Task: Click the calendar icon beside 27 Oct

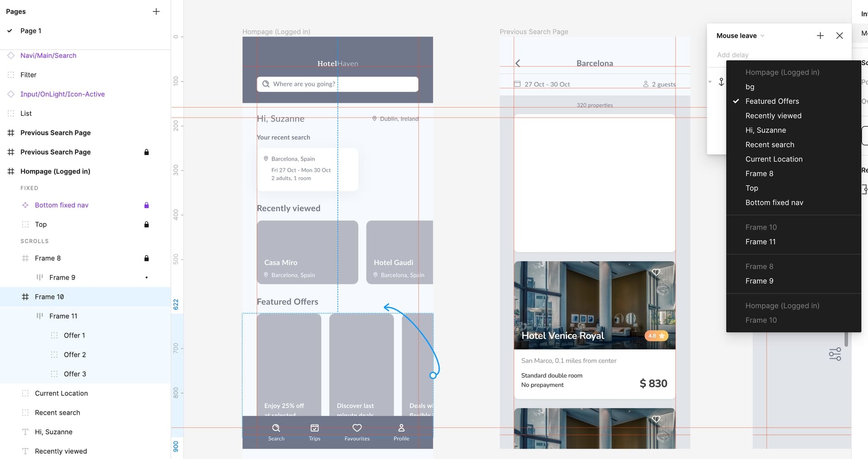Action: coord(517,84)
